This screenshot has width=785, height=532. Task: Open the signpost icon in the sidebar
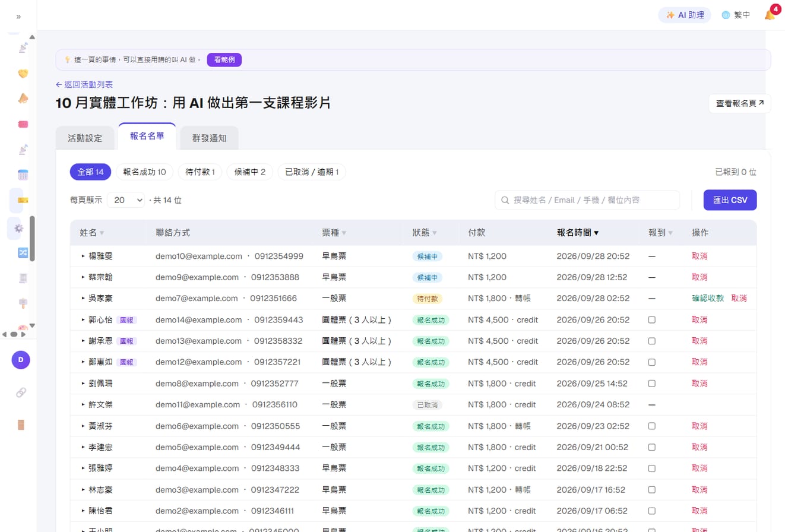pos(23,303)
